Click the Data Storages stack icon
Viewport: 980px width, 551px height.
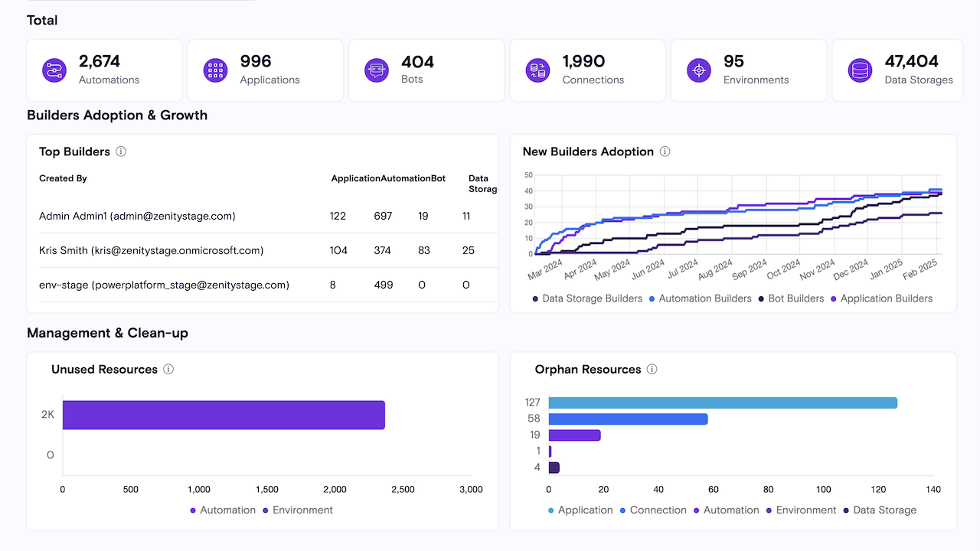pos(860,70)
